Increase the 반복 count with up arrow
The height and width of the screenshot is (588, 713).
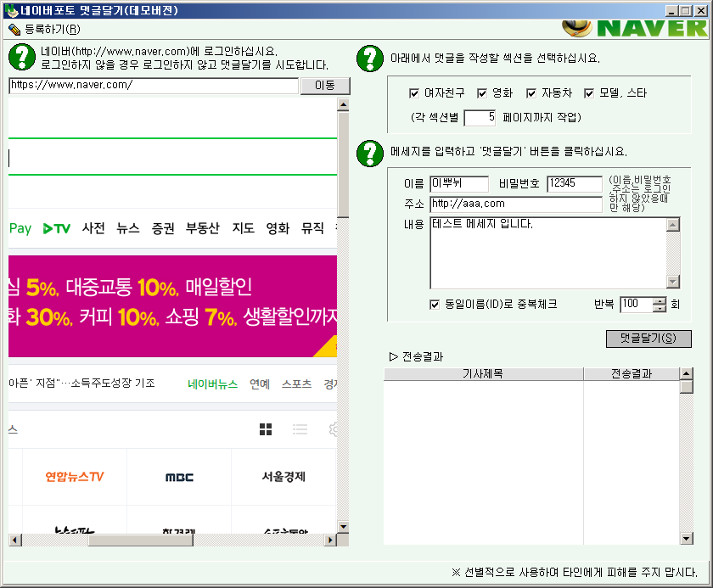660,300
